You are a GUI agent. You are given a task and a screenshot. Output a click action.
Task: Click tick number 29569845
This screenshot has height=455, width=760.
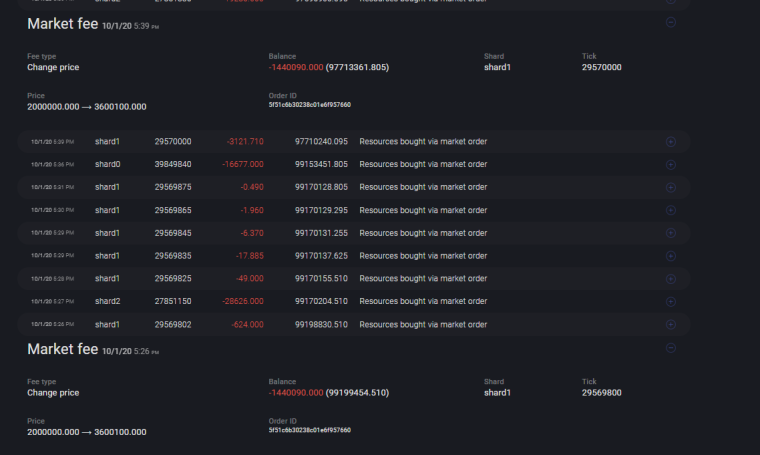click(173, 233)
